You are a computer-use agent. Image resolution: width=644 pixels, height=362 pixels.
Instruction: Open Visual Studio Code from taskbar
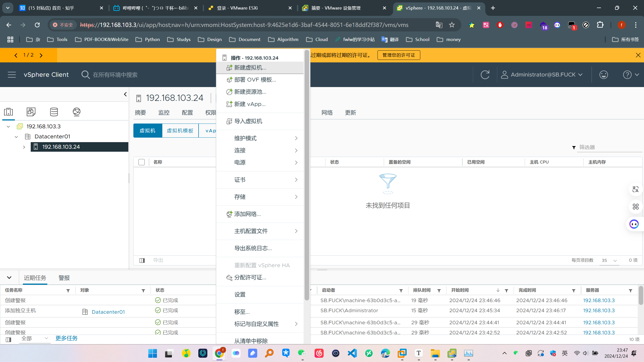[x=352, y=353]
